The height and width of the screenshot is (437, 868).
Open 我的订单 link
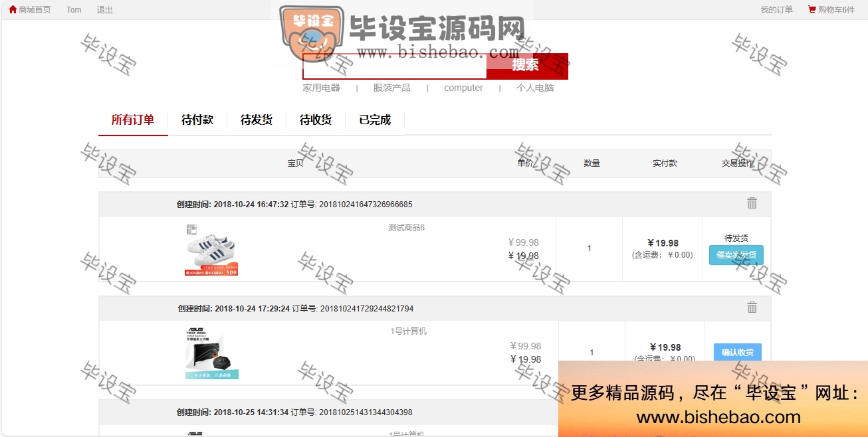pyautogui.click(x=777, y=10)
